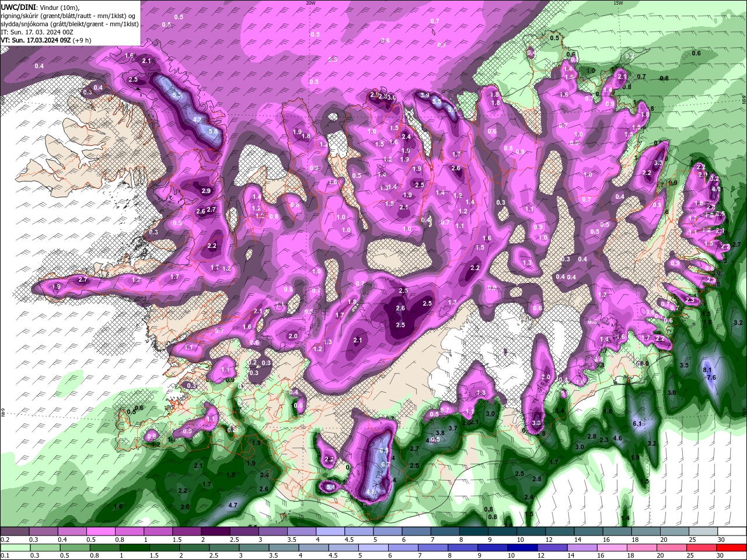Click the "20W" longitude label at top
The width and height of the screenshot is (747, 560).
coord(310,3)
